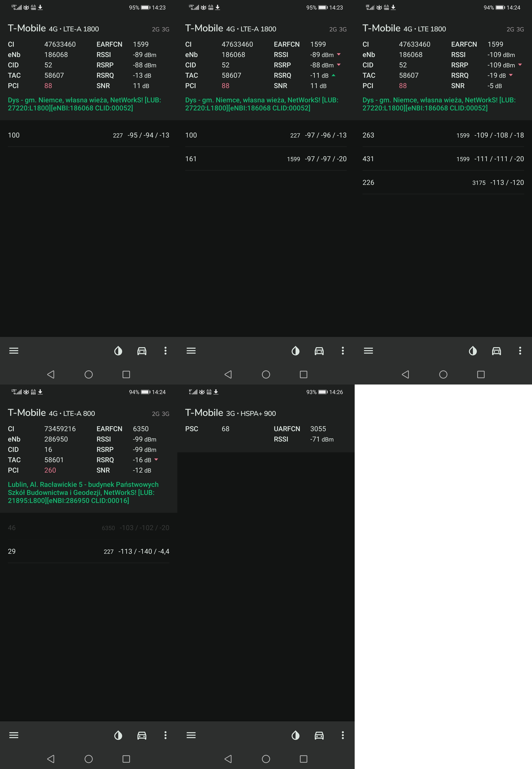Tap recent-apps square on the LTE 1800 screen

(481, 374)
